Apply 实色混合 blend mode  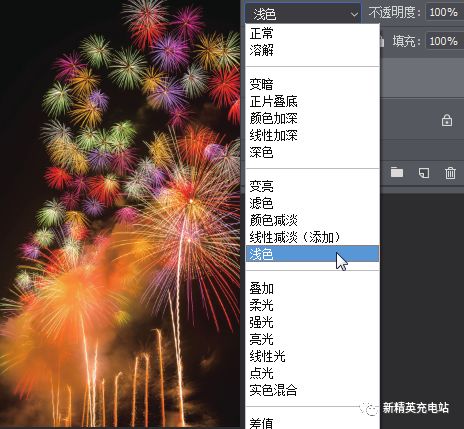tap(312, 390)
